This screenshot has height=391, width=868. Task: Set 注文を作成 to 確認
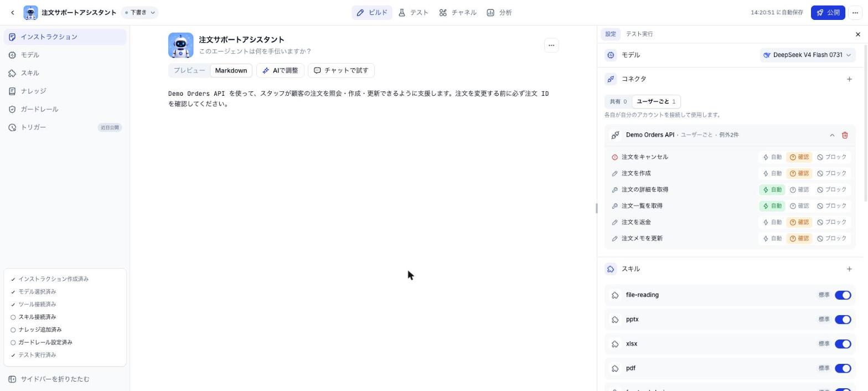[799, 173]
